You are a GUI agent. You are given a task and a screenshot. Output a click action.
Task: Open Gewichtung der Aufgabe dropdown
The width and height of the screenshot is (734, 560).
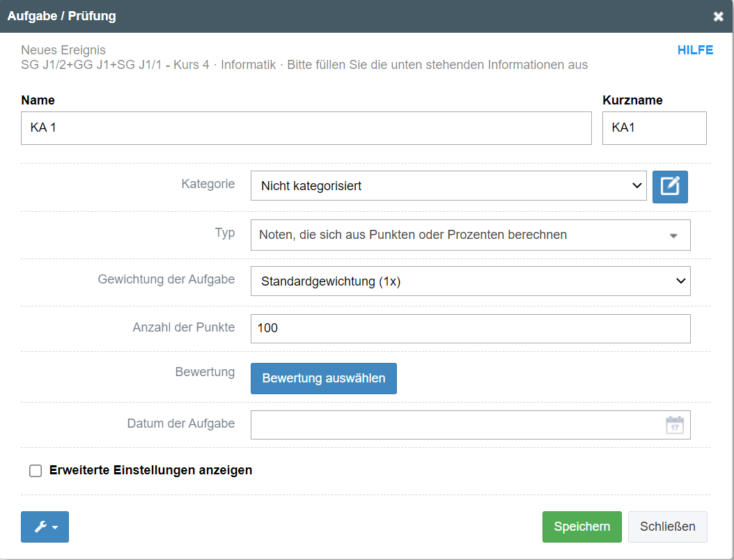click(470, 281)
